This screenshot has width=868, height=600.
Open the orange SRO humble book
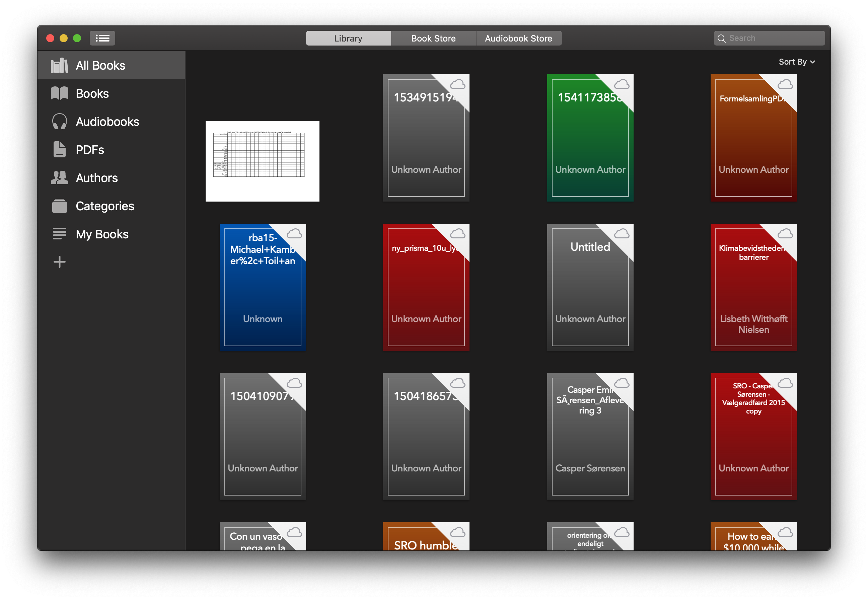pyautogui.click(x=426, y=536)
